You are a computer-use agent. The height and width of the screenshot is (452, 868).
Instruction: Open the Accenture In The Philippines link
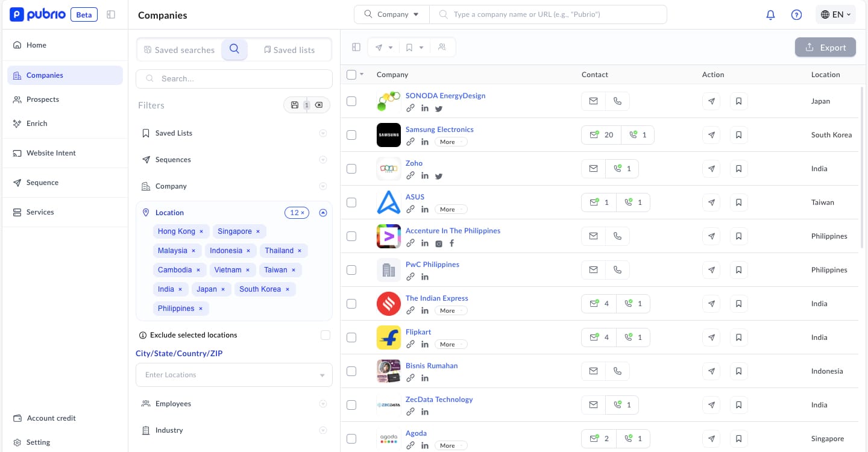click(453, 231)
